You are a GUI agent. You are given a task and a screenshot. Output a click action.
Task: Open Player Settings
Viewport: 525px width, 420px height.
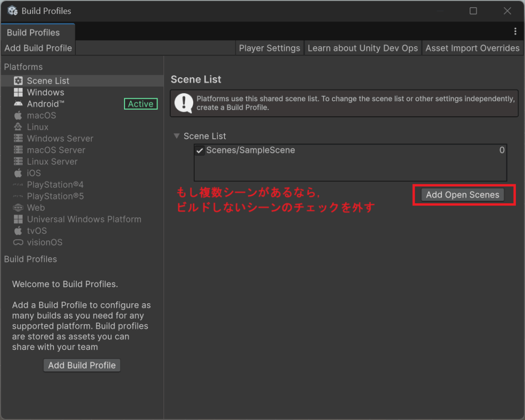click(270, 48)
